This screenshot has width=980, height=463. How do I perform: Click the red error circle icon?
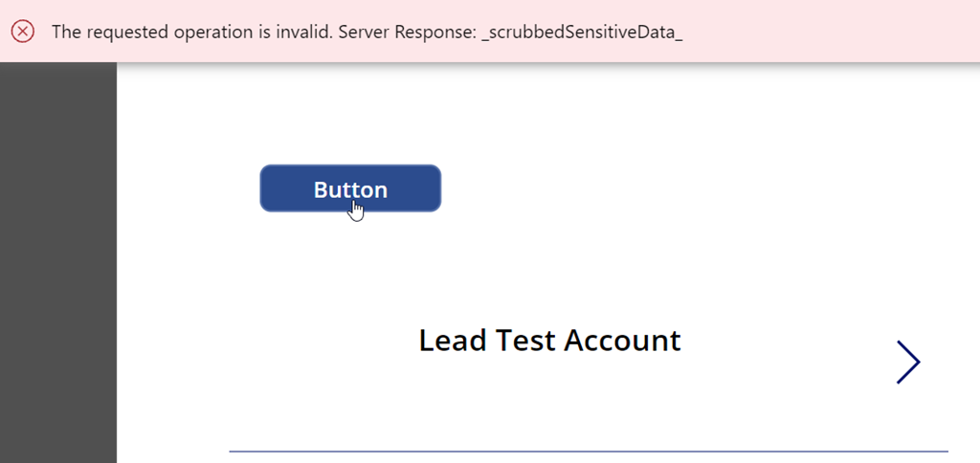23,32
